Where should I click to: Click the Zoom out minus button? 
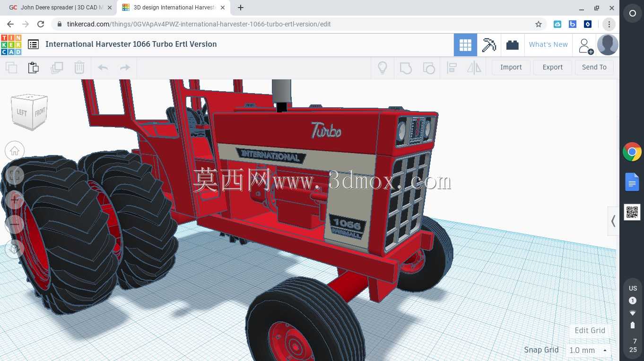pyautogui.click(x=15, y=224)
